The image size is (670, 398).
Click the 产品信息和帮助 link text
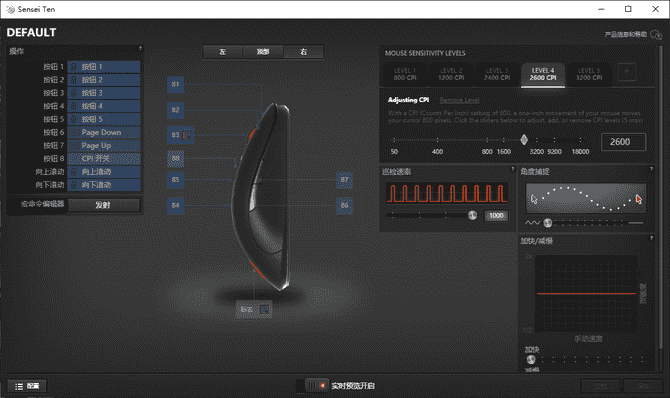[626, 34]
